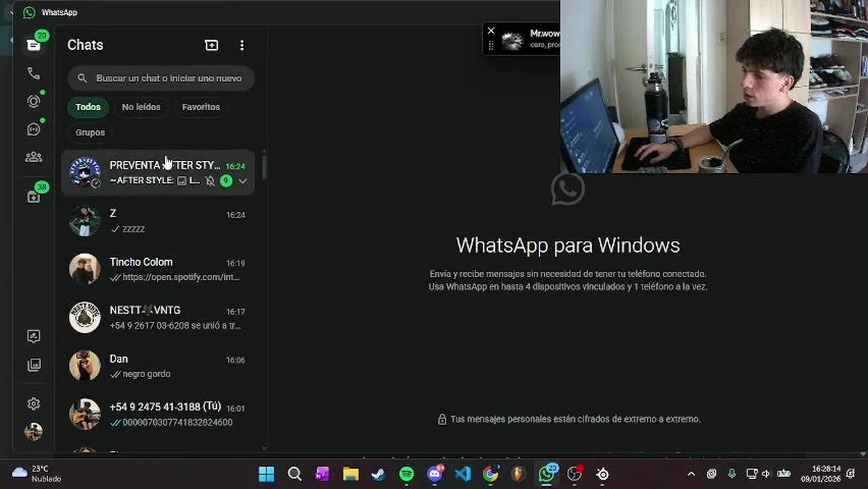Click the 16:24 timestamp of the PREVENTA chat
Screen dimensions: 868x489
pos(235,166)
